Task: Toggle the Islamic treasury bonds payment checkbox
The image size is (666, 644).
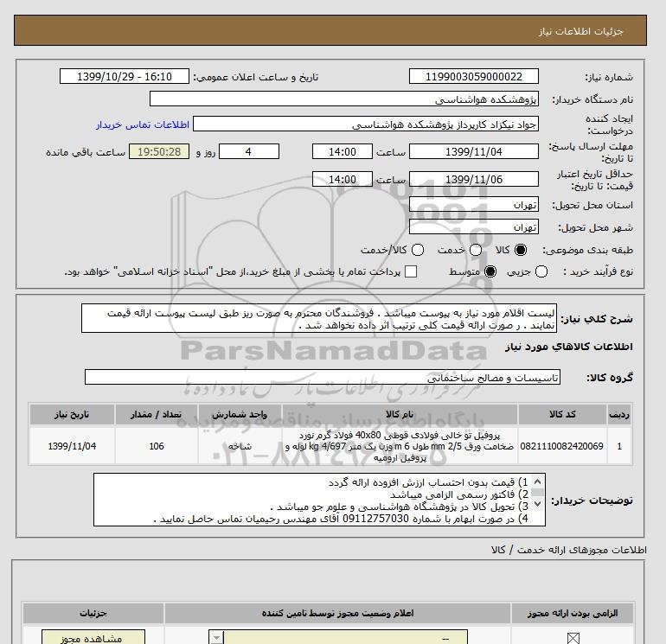Action: (x=411, y=271)
